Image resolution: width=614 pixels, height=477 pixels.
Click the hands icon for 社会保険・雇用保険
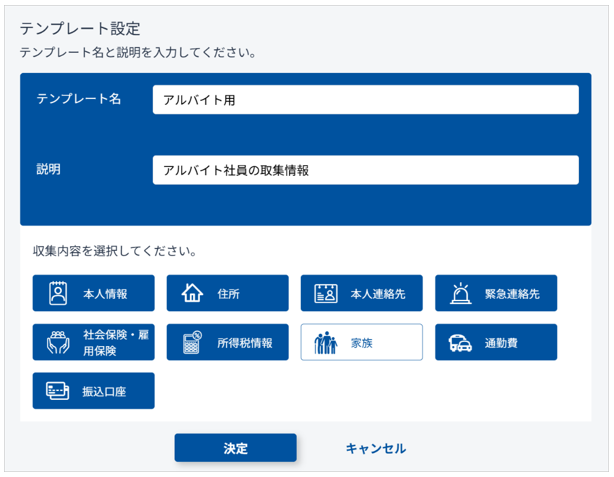tap(57, 343)
